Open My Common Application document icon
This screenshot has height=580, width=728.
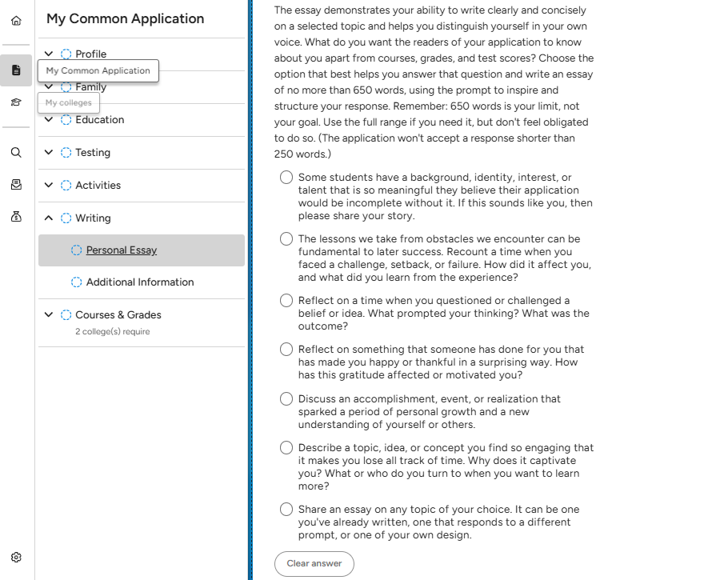(16, 70)
